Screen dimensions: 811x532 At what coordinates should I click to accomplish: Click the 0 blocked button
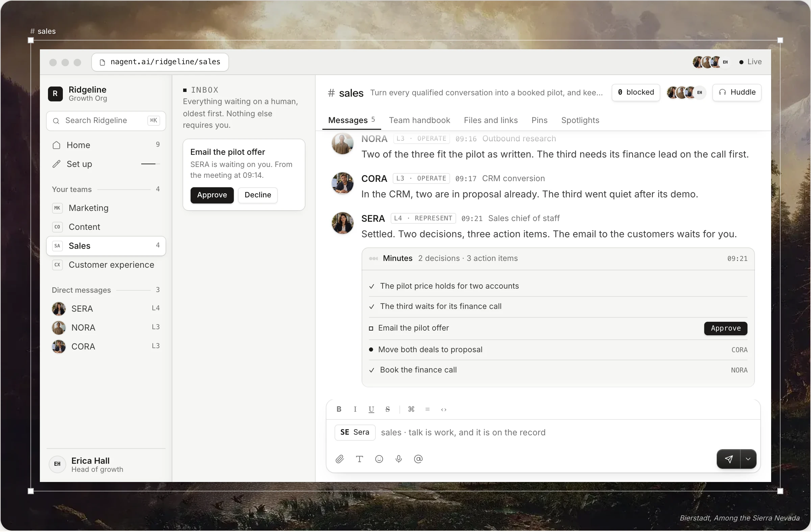tap(636, 92)
